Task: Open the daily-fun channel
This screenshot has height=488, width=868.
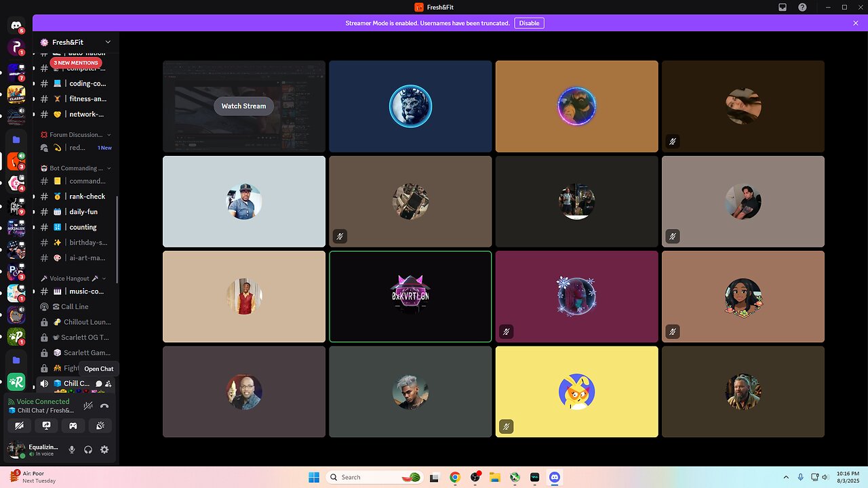Action: coord(76,211)
